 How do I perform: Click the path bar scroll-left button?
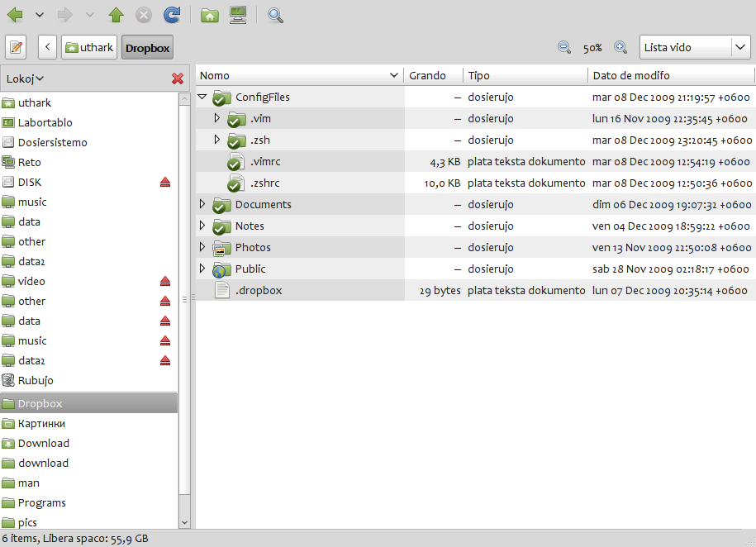(x=47, y=46)
